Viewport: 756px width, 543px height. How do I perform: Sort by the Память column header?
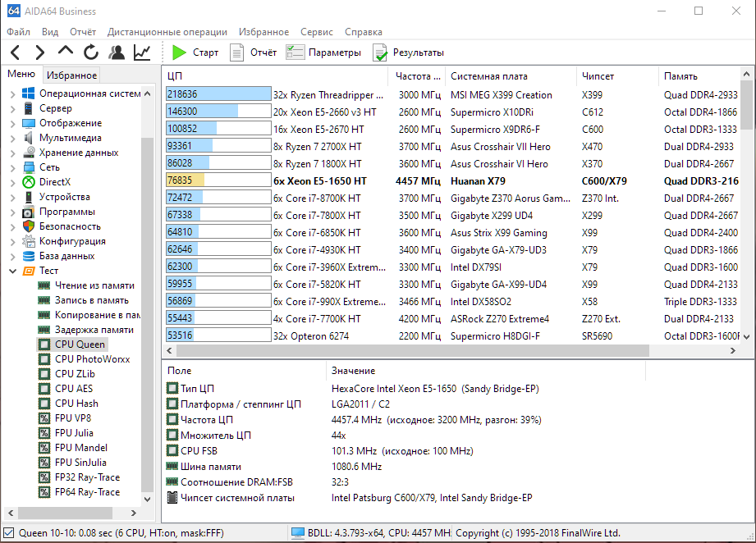699,76
